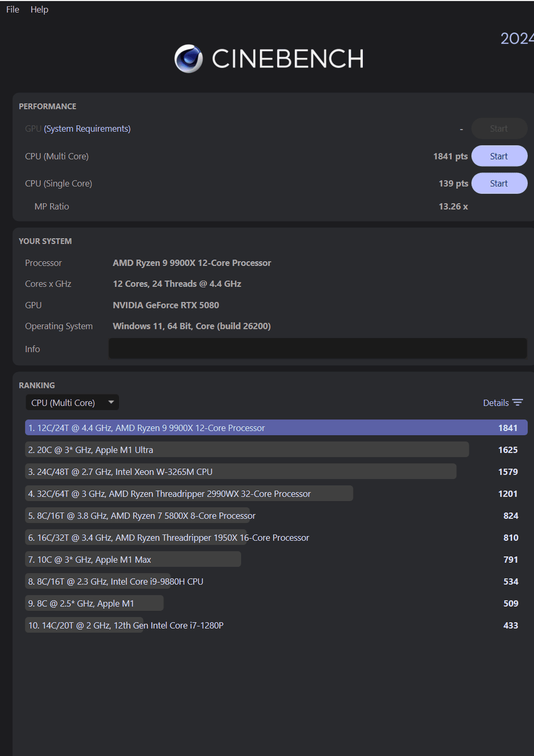Click the disabled GPU Start button
This screenshot has height=756, width=534.
[x=499, y=129]
